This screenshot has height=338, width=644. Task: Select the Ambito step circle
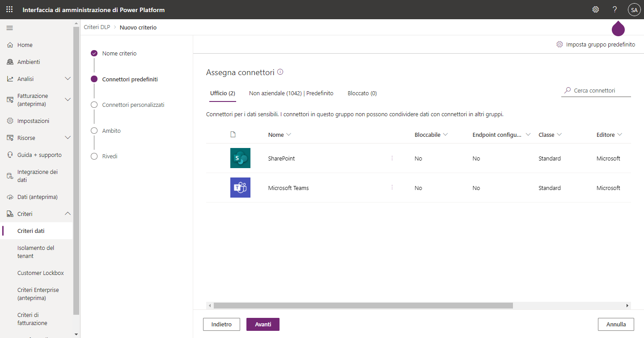(x=94, y=131)
